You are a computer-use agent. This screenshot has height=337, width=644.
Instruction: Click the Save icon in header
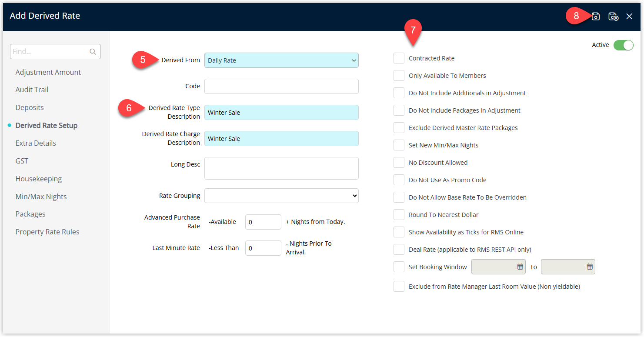596,17
